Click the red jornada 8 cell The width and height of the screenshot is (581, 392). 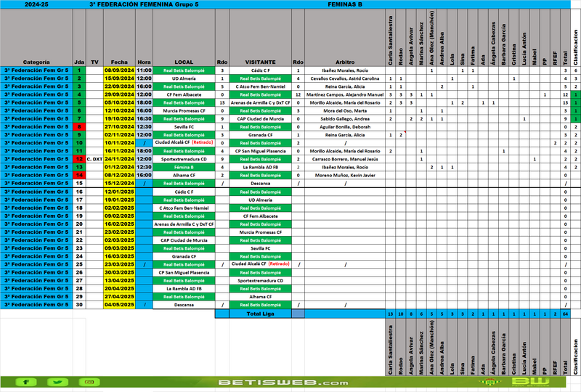coord(79,127)
